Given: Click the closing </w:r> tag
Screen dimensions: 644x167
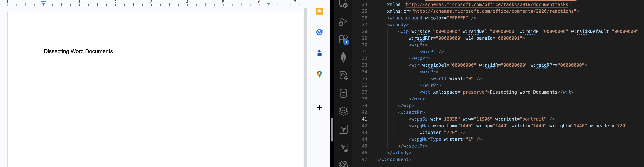Looking at the screenshot, I should tap(417, 99).
